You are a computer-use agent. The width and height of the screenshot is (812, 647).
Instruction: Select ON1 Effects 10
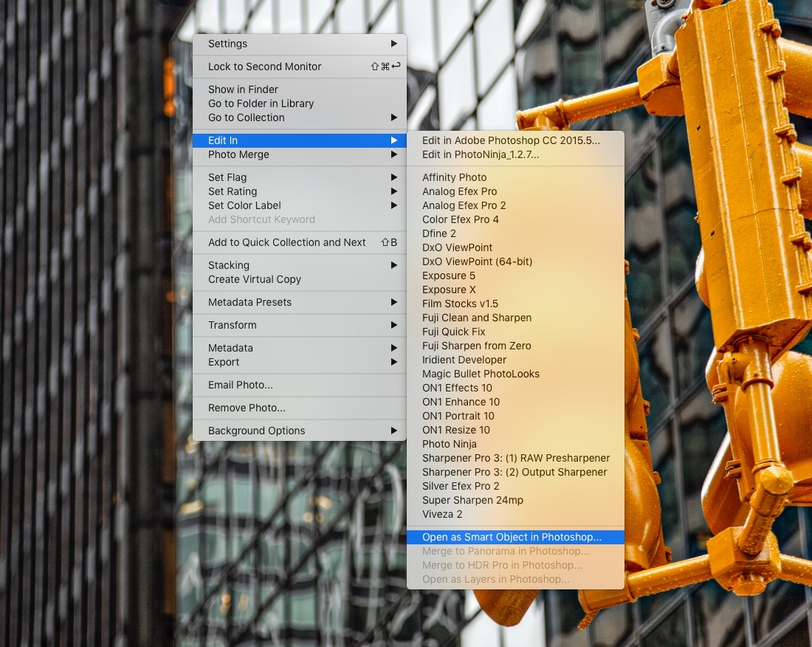coord(515,388)
